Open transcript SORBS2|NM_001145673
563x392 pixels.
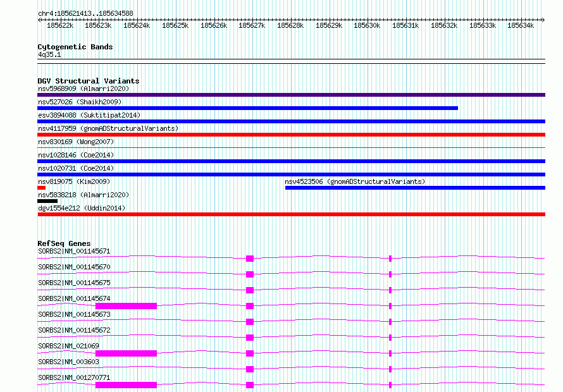click(74, 314)
